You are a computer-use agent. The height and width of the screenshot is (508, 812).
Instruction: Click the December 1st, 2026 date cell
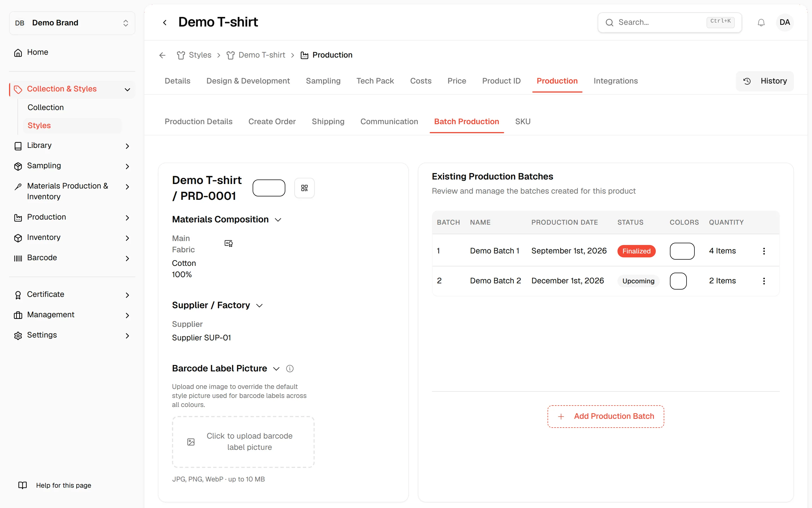point(567,281)
